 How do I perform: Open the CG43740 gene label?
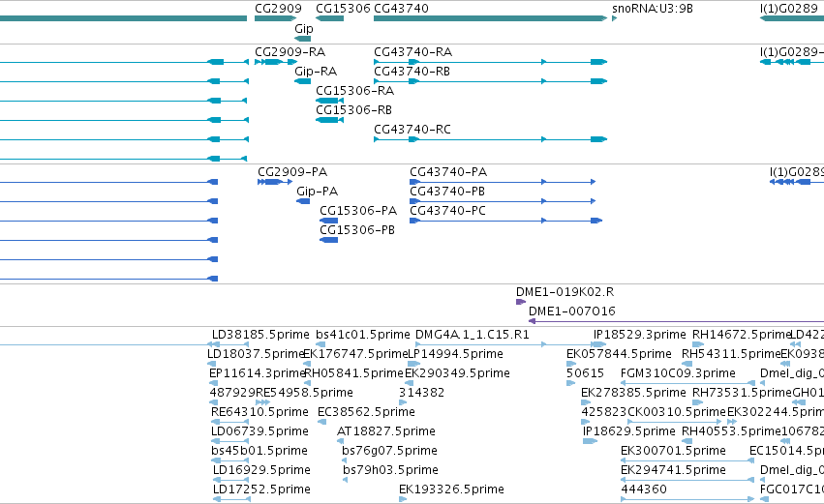(401, 9)
